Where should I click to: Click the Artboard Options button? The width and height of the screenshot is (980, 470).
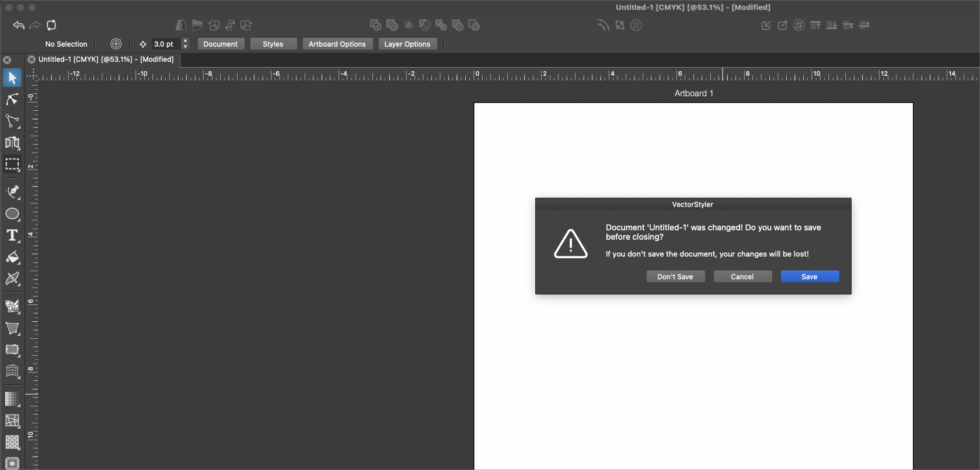pos(337,44)
